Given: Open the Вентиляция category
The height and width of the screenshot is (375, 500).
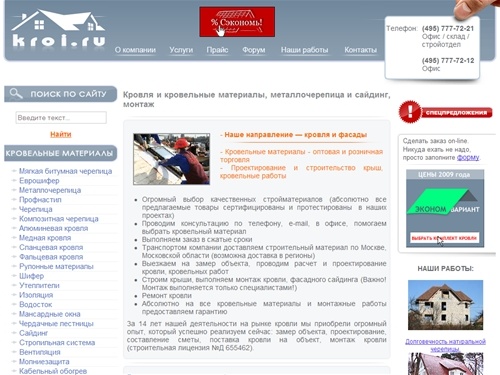Looking at the screenshot, I should click(40, 352).
